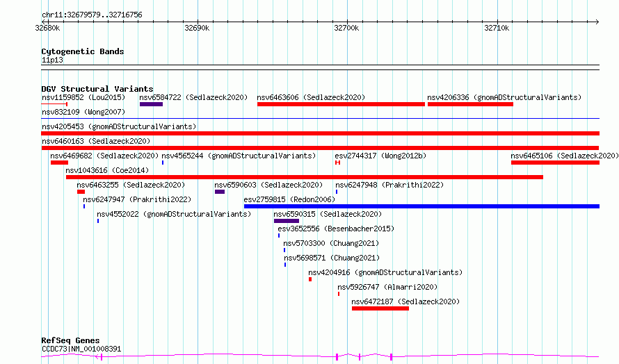Screen dimensions: 619x364
Task: Click nsv4552022 gnomAD variant label
Action: (174, 214)
